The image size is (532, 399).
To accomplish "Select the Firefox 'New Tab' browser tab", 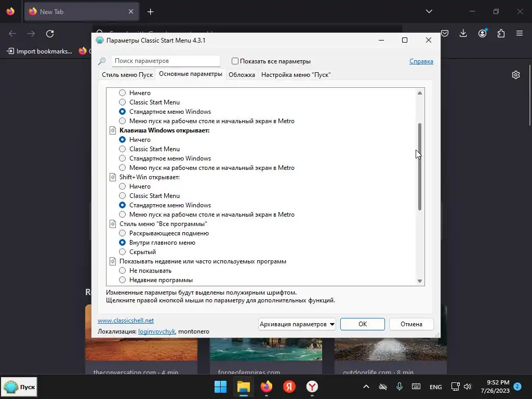I will tap(82, 12).
